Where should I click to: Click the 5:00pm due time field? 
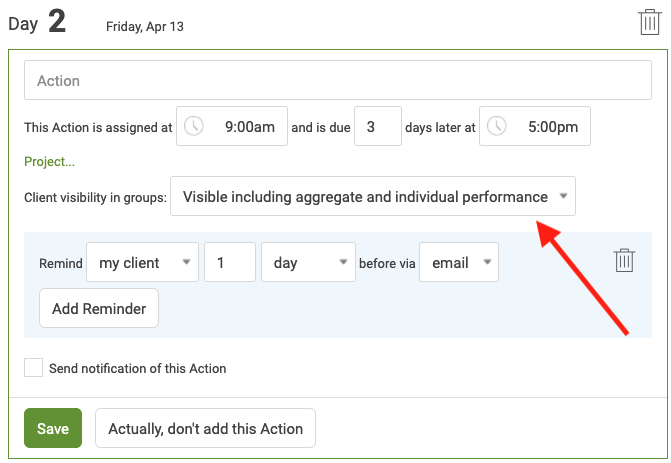(535, 126)
